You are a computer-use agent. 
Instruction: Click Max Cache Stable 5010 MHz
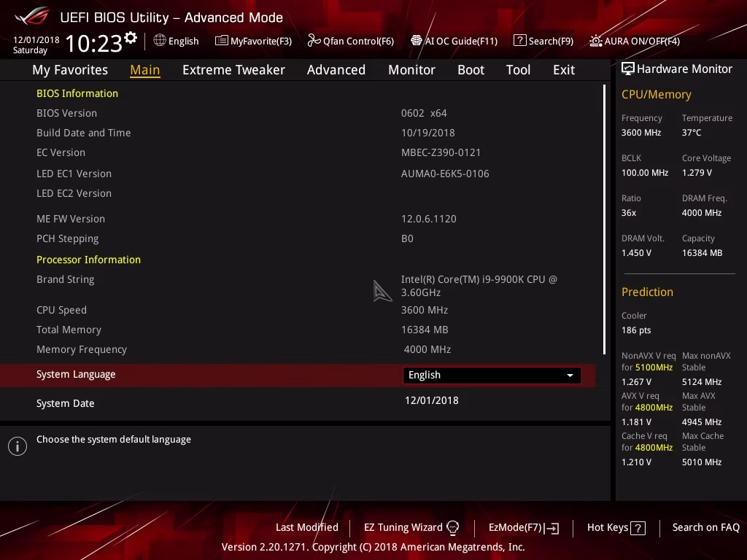click(701, 462)
